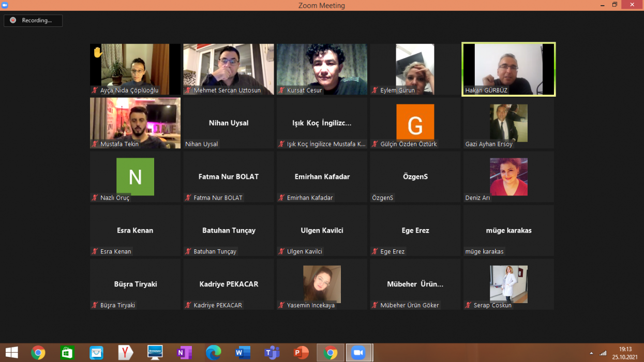Screen dimensions: 644x362
Task: Select the Ulgen Kavilci participant tile
Action: tap(322, 231)
